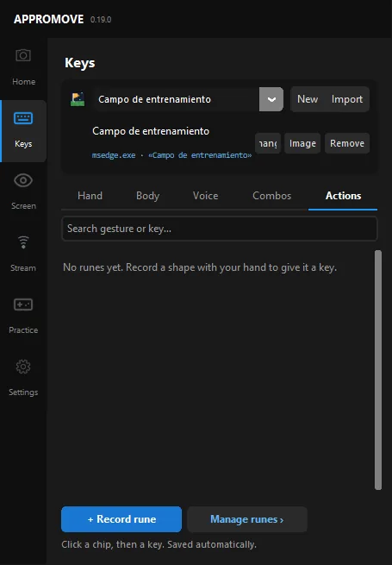Open the Home camera icon in sidebar

click(23, 55)
